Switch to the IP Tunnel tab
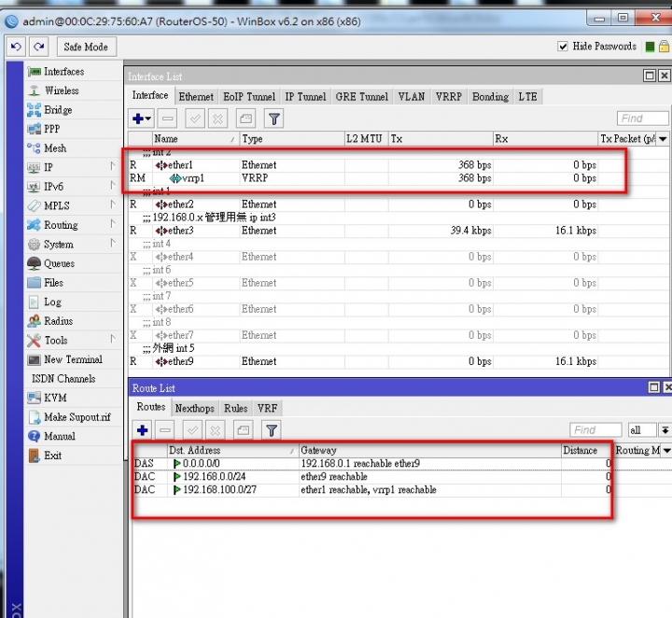The width and height of the screenshot is (672, 618). [x=305, y=97]
